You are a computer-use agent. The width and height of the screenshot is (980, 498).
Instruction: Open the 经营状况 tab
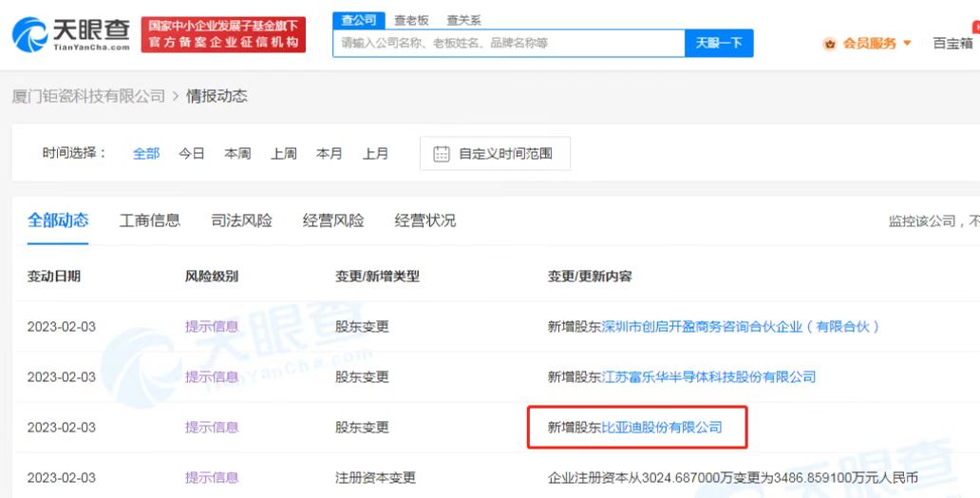point(425,220)
